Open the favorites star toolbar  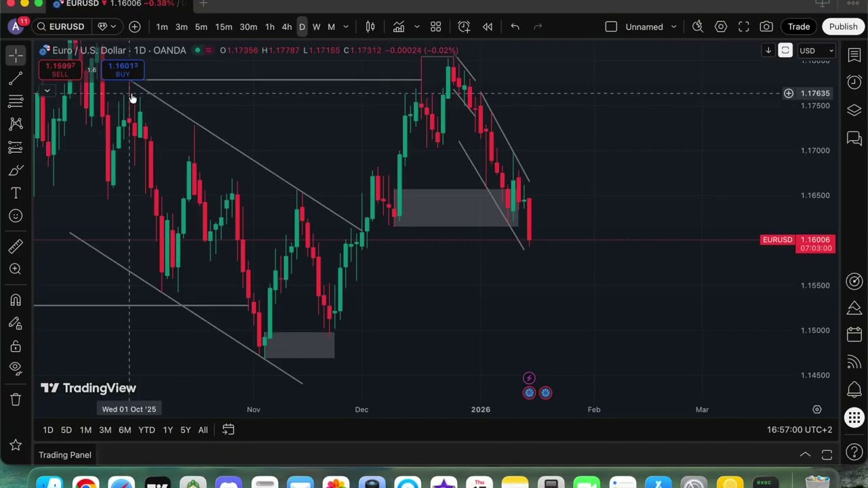pos(16,445)
